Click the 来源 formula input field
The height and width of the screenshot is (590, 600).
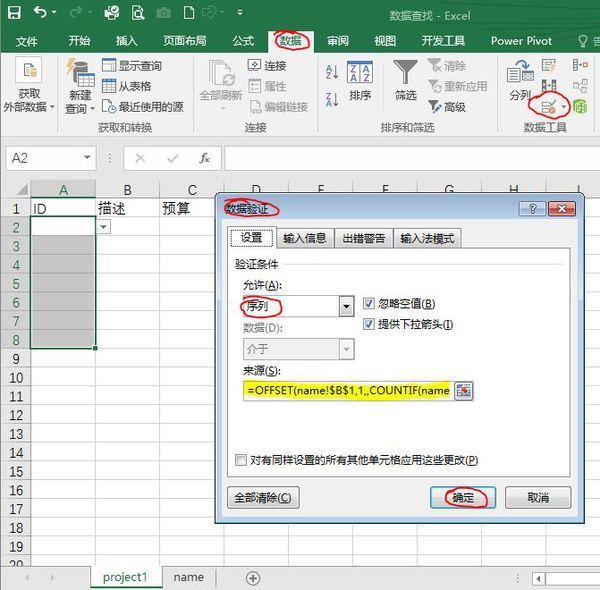pos(348,391)
